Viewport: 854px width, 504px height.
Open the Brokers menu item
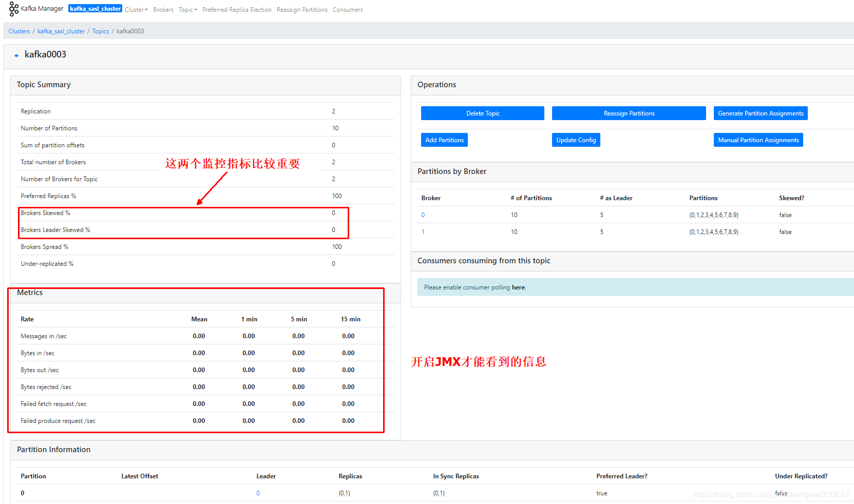point(163,10)
